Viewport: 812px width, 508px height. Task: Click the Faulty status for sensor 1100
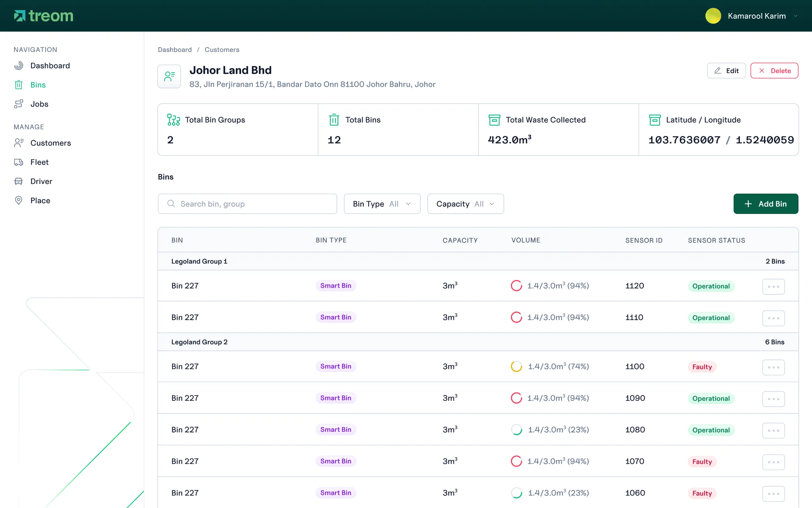point(702,367)
